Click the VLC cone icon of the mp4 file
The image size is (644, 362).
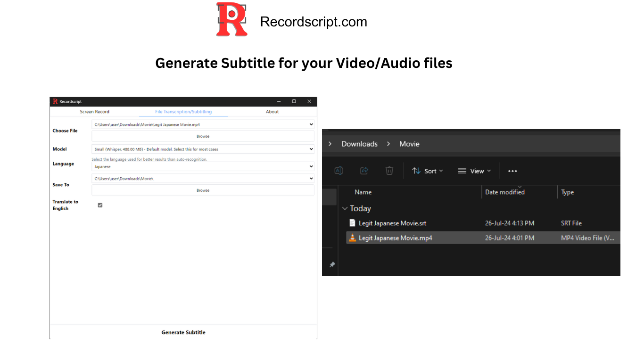coord(352,238)
